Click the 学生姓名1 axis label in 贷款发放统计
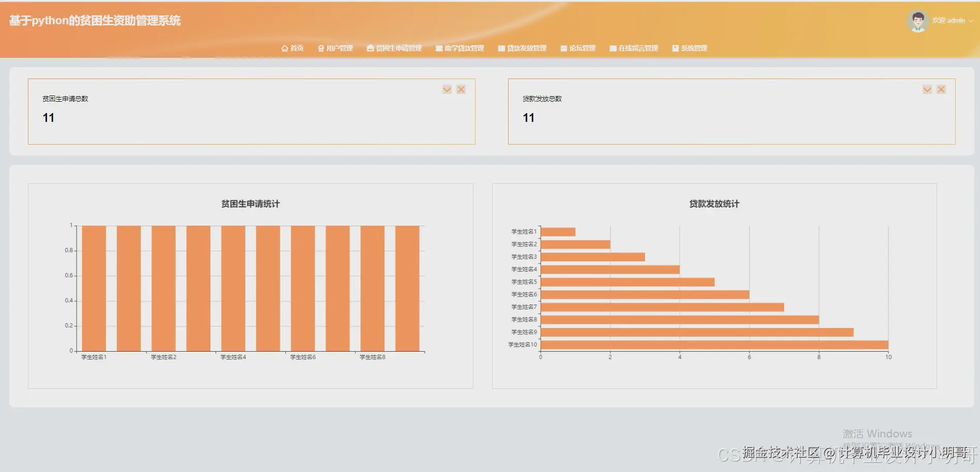Screen dimensions: 980x472 (524, 232)
